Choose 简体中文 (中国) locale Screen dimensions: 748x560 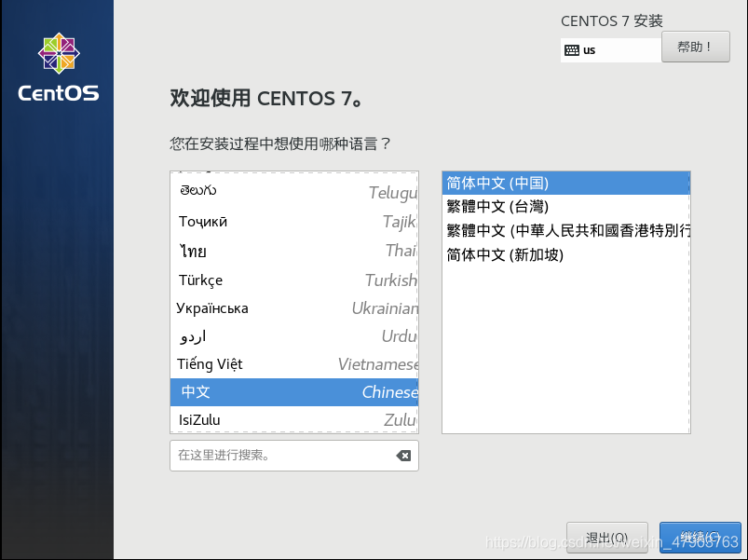565,184
